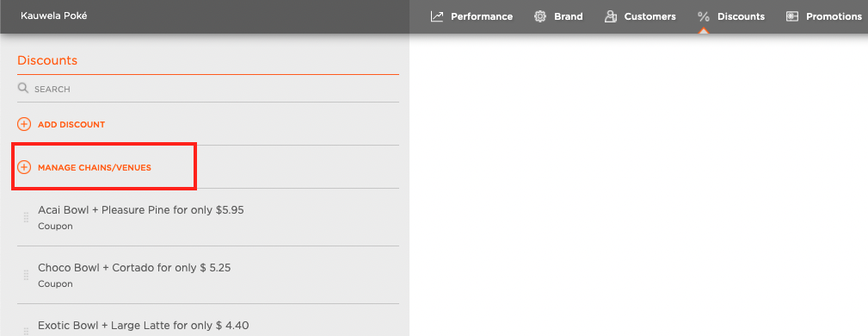Click drag handle of Acai Bowl coupon
868x336 pixels.
[x=26, y=217]
